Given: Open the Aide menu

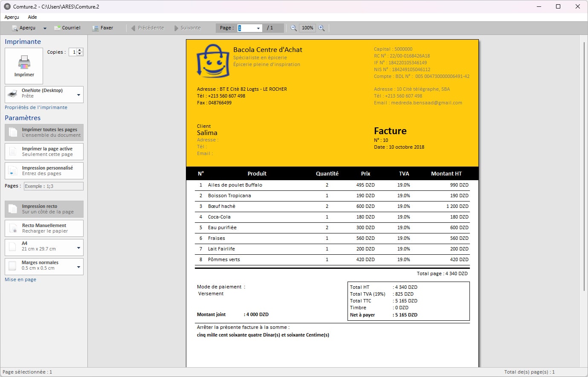Looking at the screenshot, I should click(x=32, y=17).
